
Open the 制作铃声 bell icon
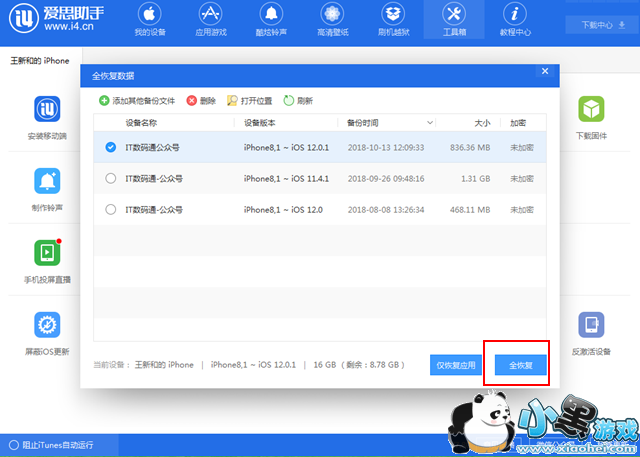(x=47, y=181)
